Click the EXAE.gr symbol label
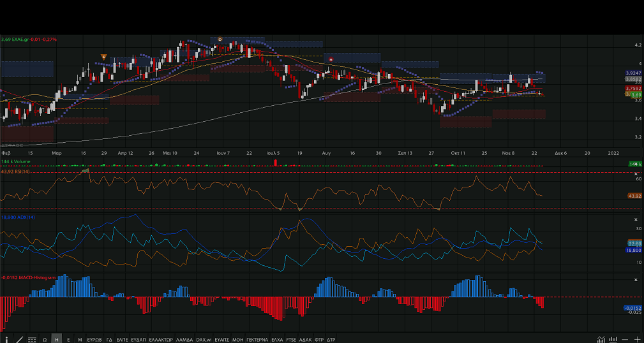644x343 pixels. click(20, 40)
